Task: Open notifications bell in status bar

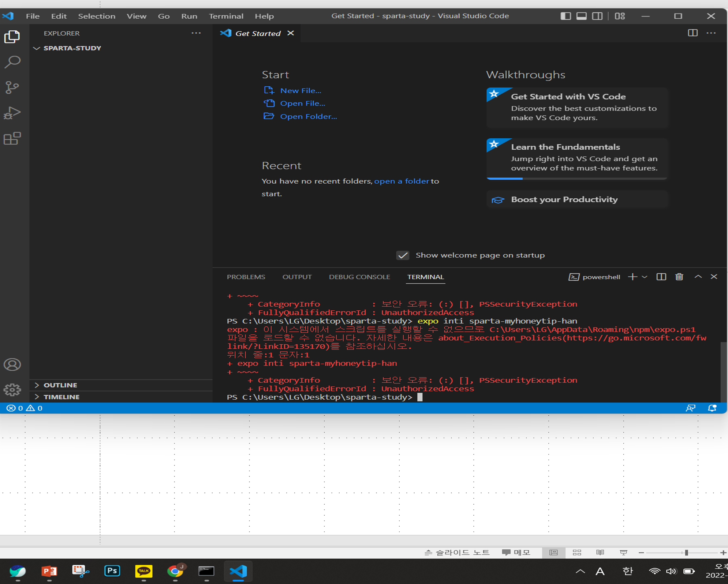Action: 712,408
